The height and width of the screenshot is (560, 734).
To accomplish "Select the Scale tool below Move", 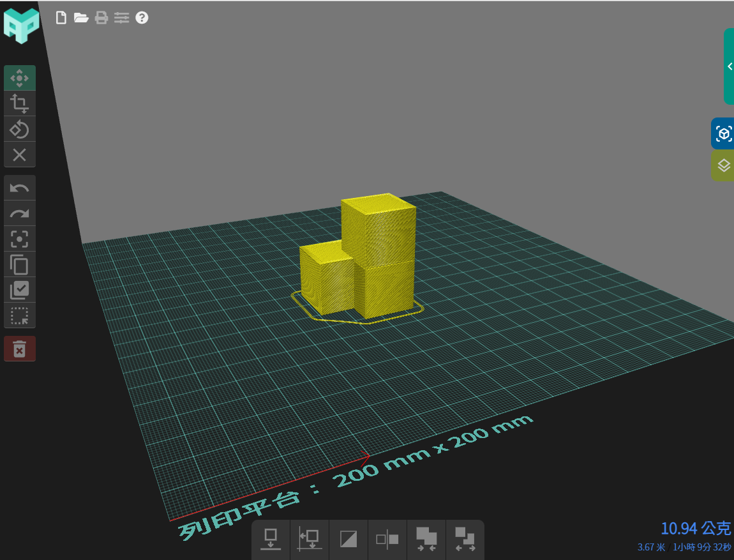I will [x=20, y=103].
